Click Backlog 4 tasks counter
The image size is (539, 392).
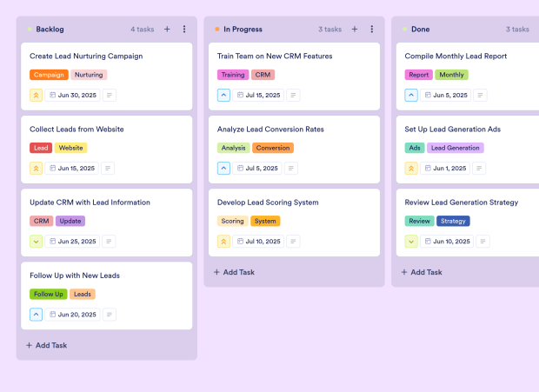coord(143,30)
